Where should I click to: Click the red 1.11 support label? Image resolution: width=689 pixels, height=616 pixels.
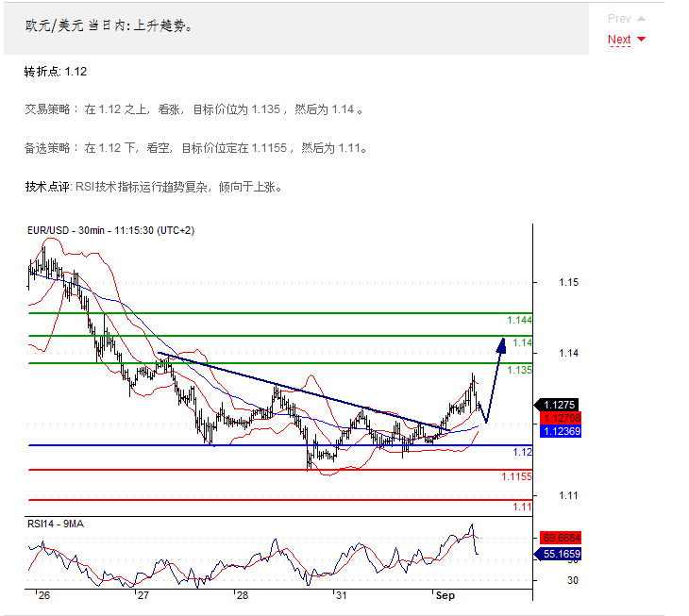tap(523, 507)
